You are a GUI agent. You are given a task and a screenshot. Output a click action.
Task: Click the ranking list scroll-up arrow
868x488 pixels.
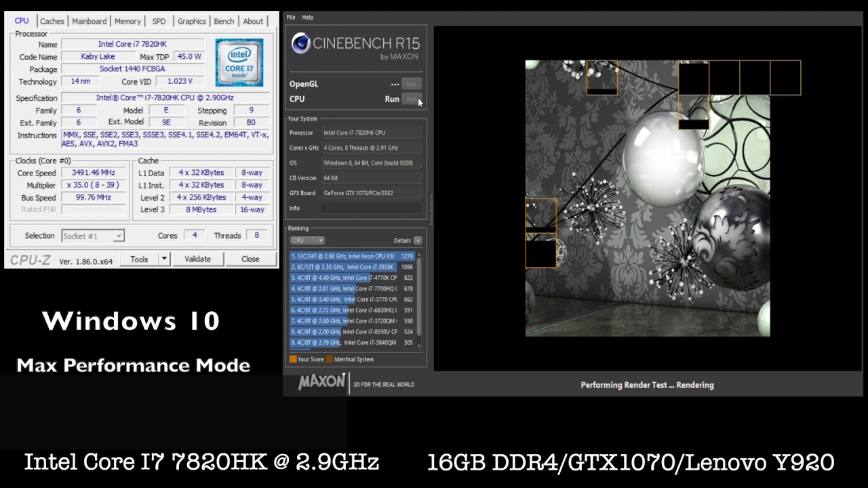pos(419,255)
